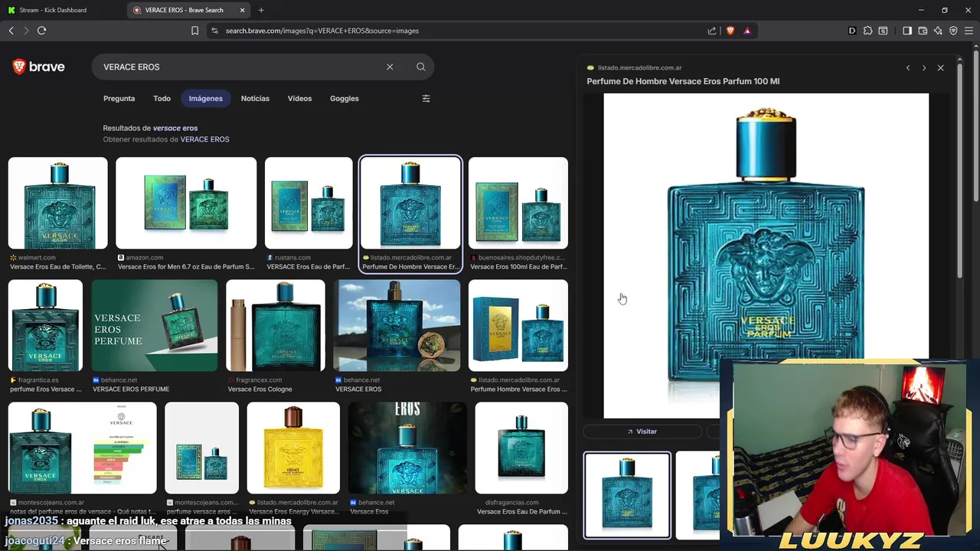The width and height of the screenshot is (980, 551).
Task: Open the D extension icon
Action: coord(852,31)
